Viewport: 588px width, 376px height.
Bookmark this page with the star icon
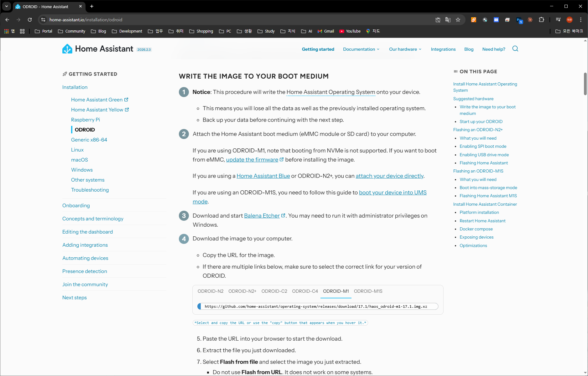458,20
